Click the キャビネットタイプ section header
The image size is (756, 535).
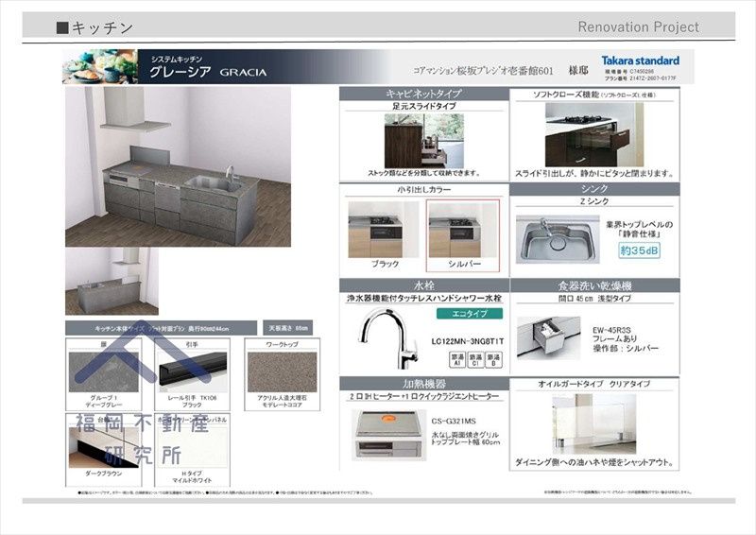423,94
